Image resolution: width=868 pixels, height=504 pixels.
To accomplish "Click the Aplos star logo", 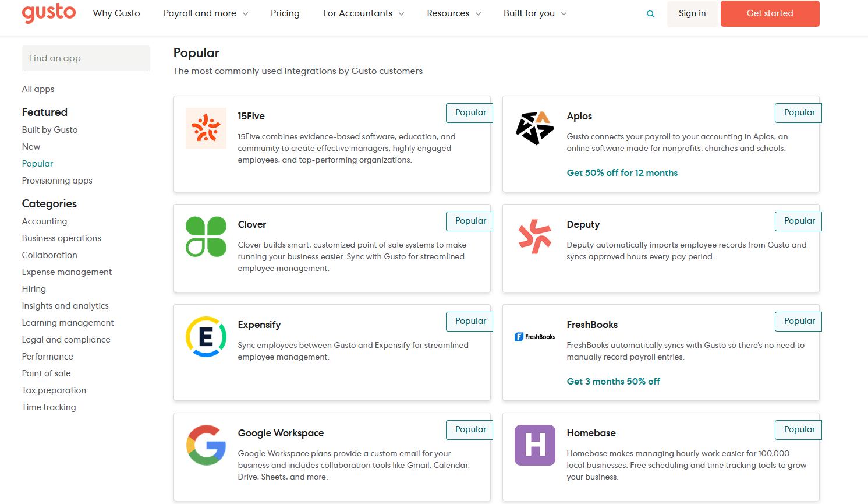I will point(535,128).
